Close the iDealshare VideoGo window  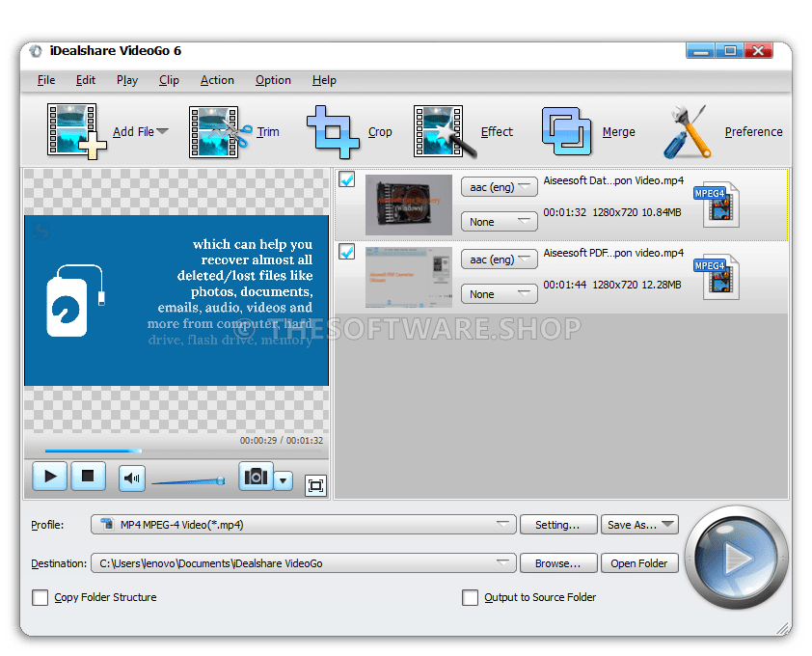(759, 51)
